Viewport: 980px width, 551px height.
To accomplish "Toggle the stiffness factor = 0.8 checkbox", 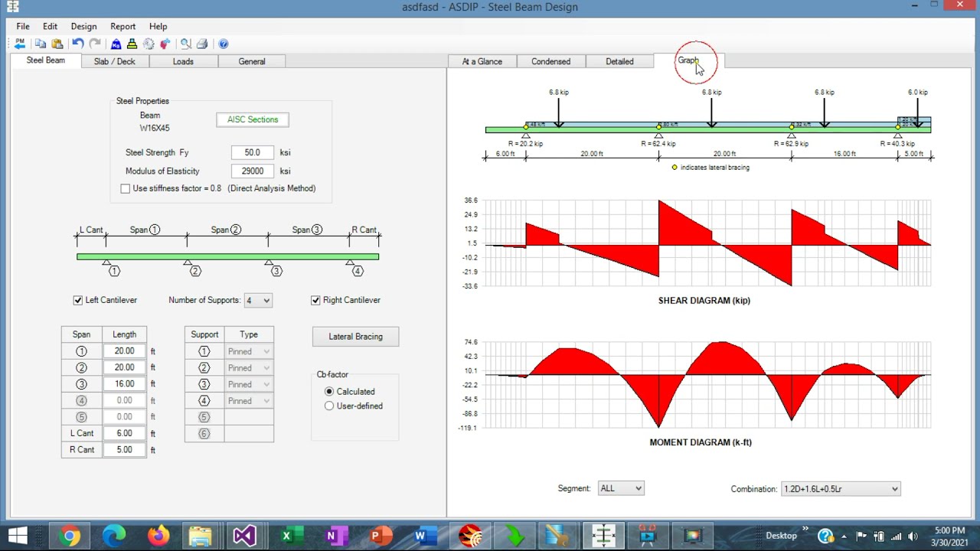I will click(x=126, y=188).
